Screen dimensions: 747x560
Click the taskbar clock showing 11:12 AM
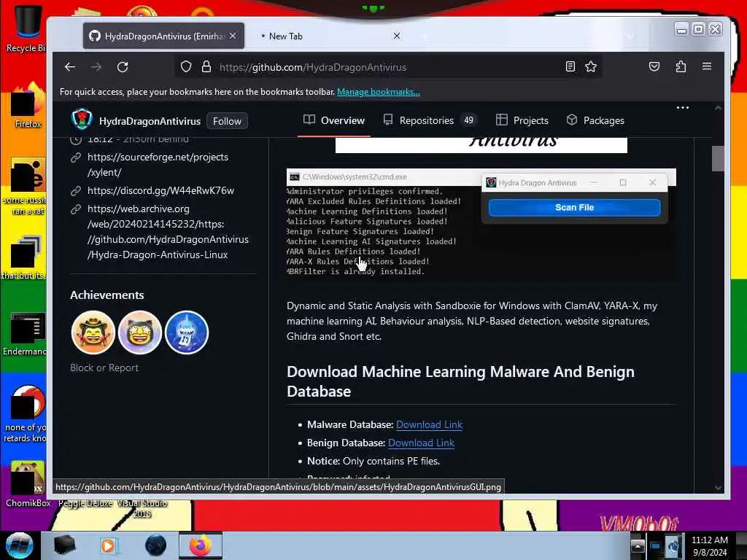pyautogui.click(x=709, y=545)
